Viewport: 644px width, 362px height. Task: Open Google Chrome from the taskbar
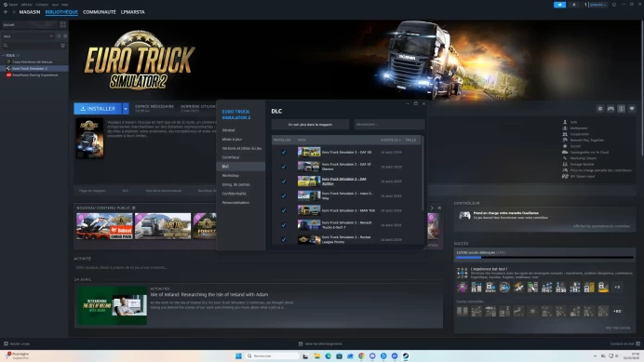click(361, 355)
